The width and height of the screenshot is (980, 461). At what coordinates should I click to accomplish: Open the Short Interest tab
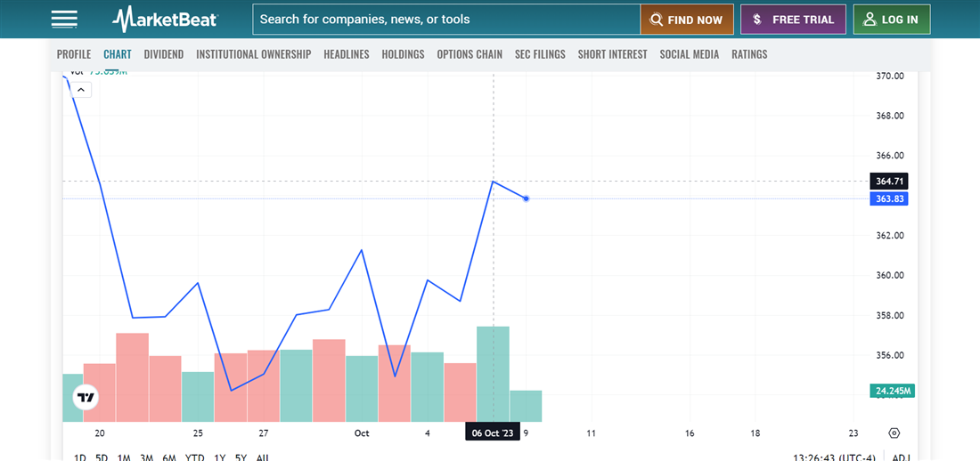coord(612,54)
